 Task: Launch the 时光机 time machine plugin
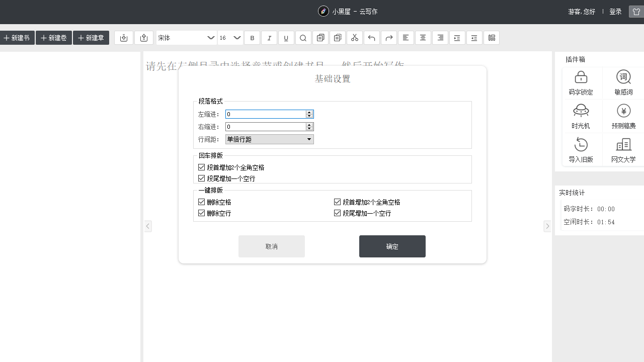point(581,116)
